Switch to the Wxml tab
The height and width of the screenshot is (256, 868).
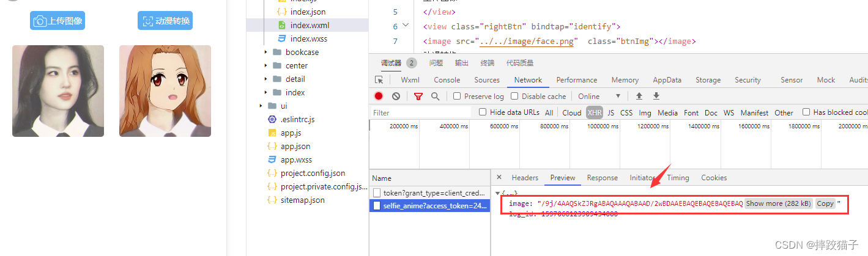410,80
